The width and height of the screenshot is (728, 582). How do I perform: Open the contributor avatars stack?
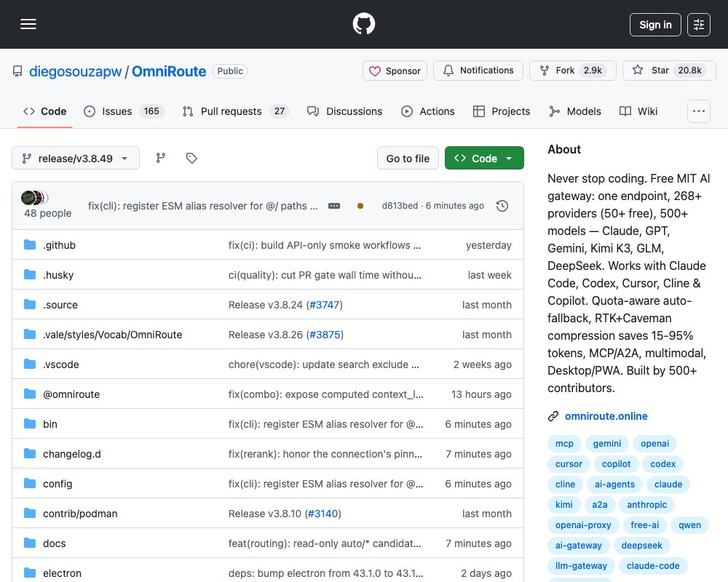(x=35, y=198)
